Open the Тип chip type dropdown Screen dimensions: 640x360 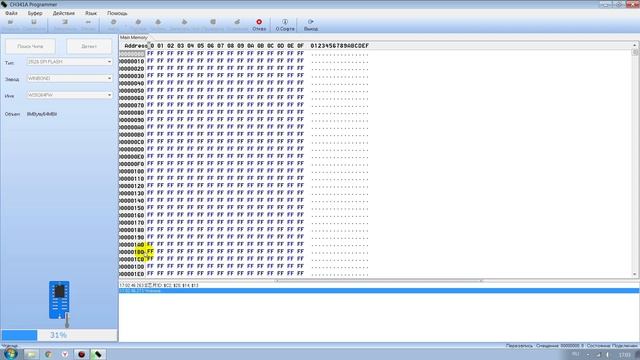[69, 62]
